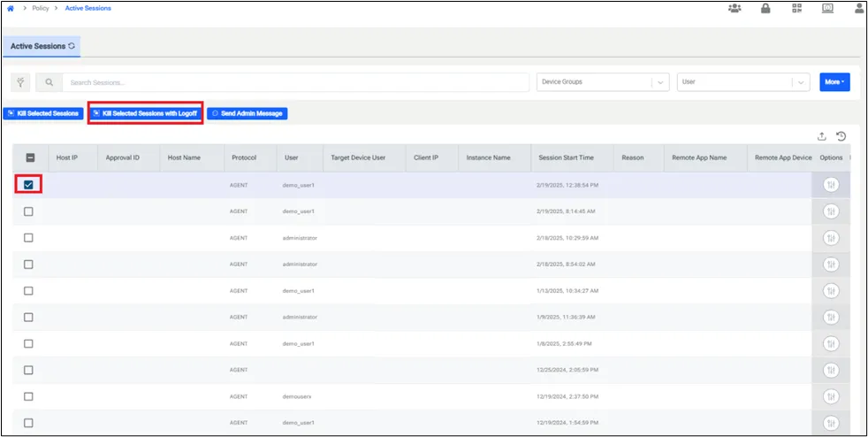Click the filter icon beside search
The image size is (868, 437).
(21, 82)
